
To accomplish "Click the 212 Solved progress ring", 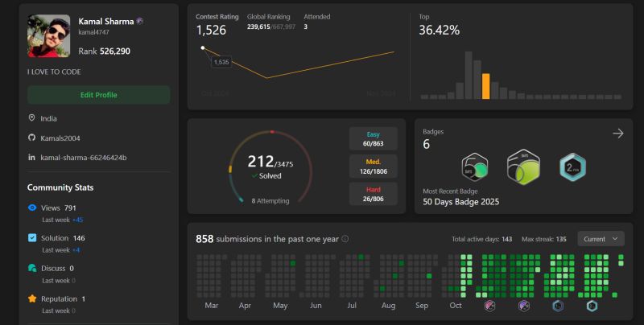I will pos(270,167).
